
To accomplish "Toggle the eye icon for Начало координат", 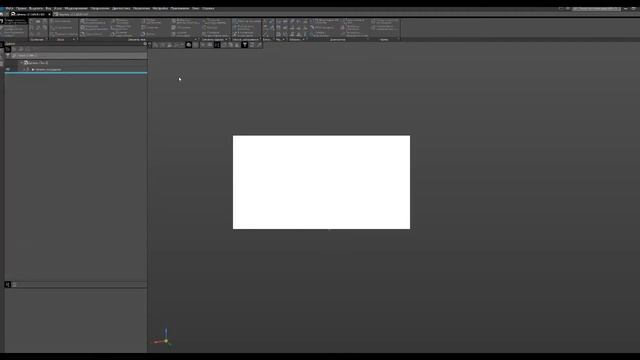I will point(8,69).
